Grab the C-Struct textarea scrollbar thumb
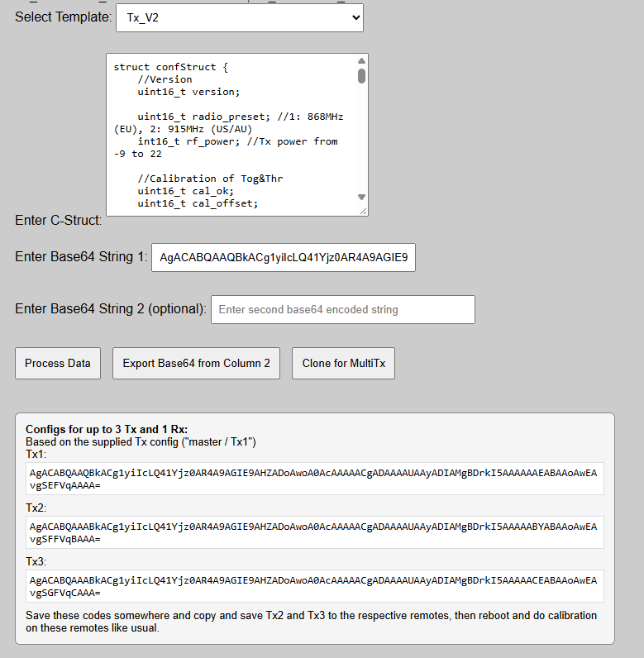This screenshot has width=644, height=658. click(361, 76)
